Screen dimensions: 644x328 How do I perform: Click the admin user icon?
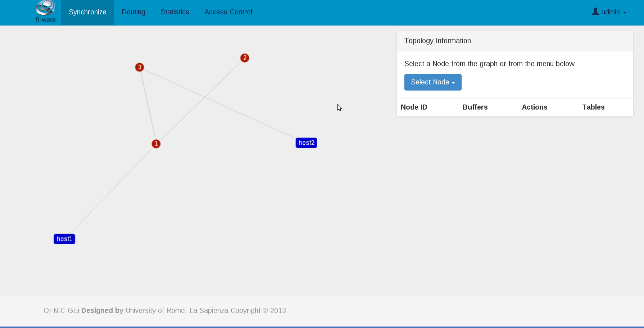point(595,11)
